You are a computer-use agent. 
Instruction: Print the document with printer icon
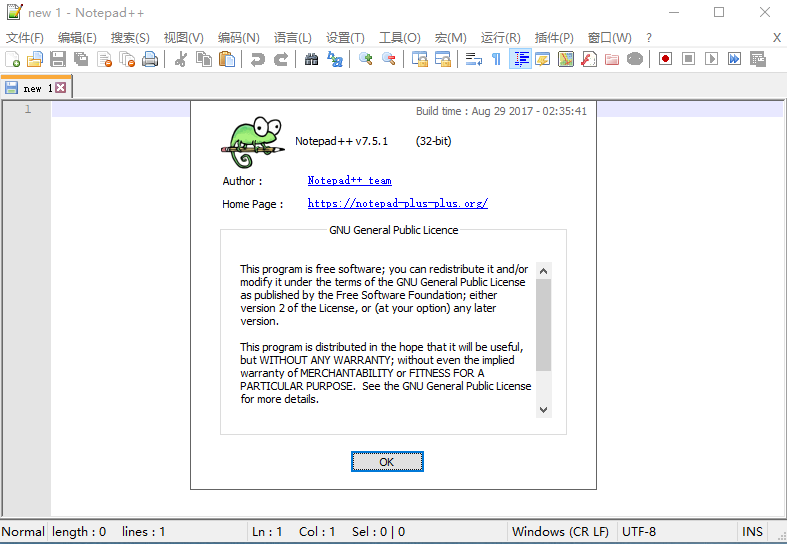(150, 59)
